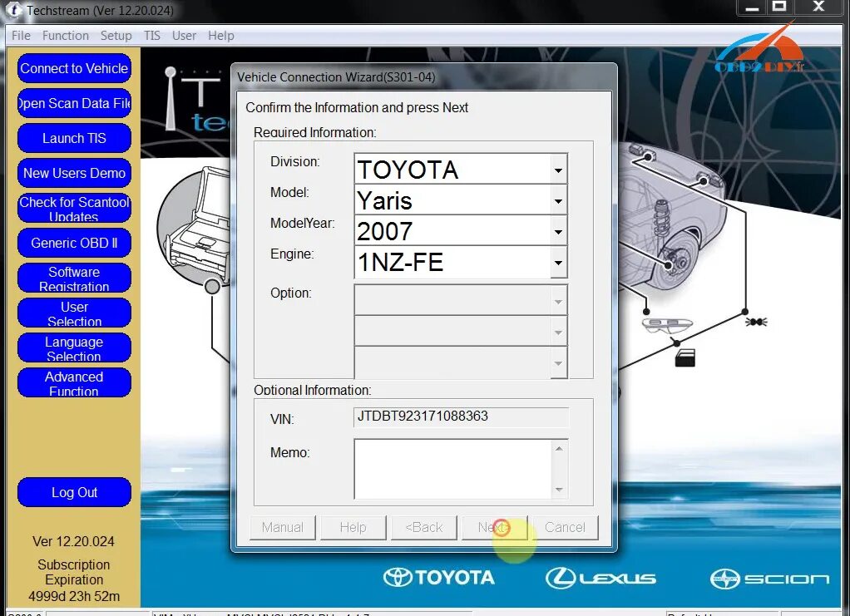Click Generic OBD II button
Image resolution: width=850 pixels, height=616 pixels.
click(74, 243)
